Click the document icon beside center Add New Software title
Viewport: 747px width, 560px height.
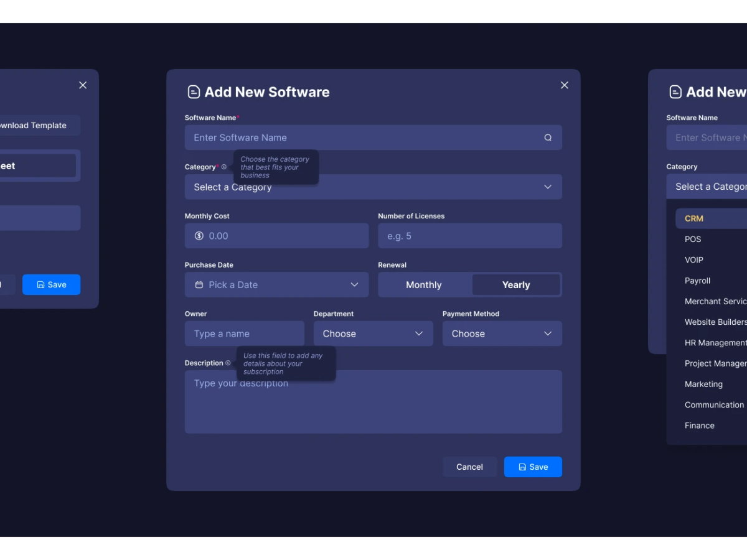[x=194, y=92]
